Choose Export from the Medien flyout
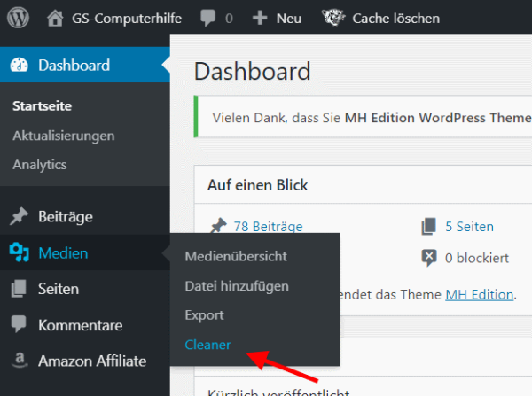 point(204,315)
